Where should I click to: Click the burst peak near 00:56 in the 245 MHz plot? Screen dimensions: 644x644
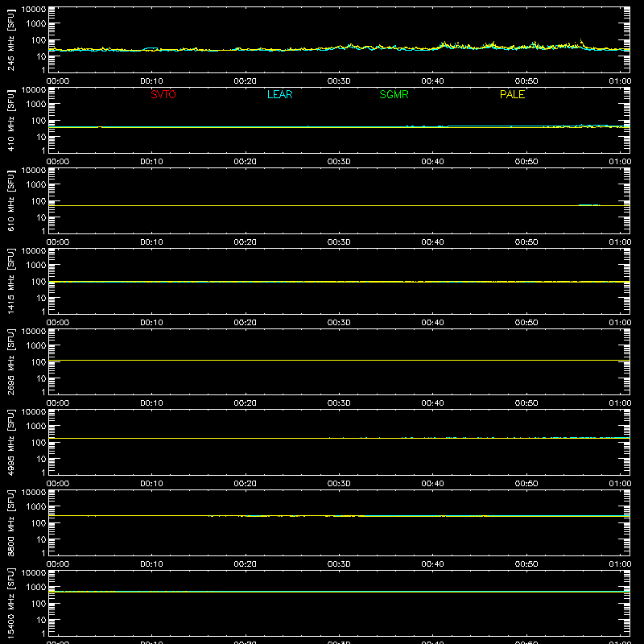coord(580,41)
